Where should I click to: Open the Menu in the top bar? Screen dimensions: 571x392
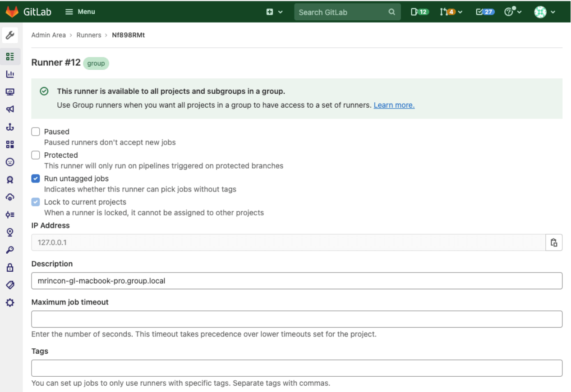[x=80, y=12]
